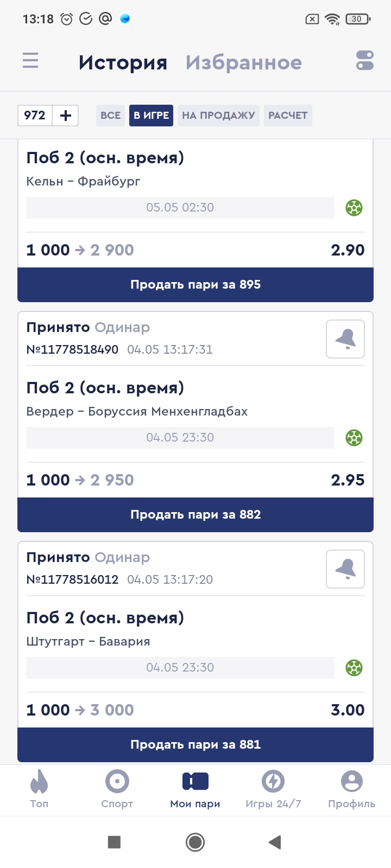Select the ВСЕ filter
Screen dimensions: 391x868
(x=111, y=116)
